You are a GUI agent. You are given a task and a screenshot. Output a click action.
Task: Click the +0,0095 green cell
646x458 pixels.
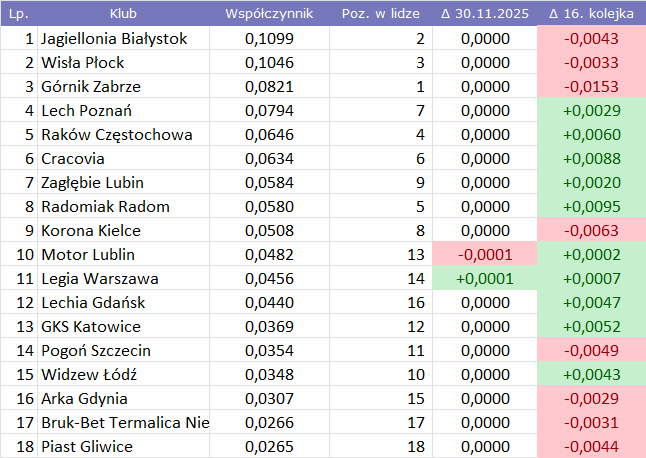pyautogui.click(x=591, y=207)
